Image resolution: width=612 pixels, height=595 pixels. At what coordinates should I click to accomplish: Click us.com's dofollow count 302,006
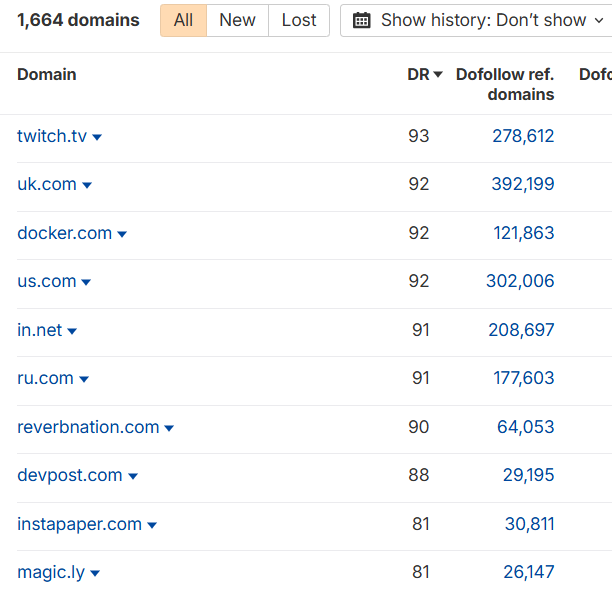click(x=520, y=281)
